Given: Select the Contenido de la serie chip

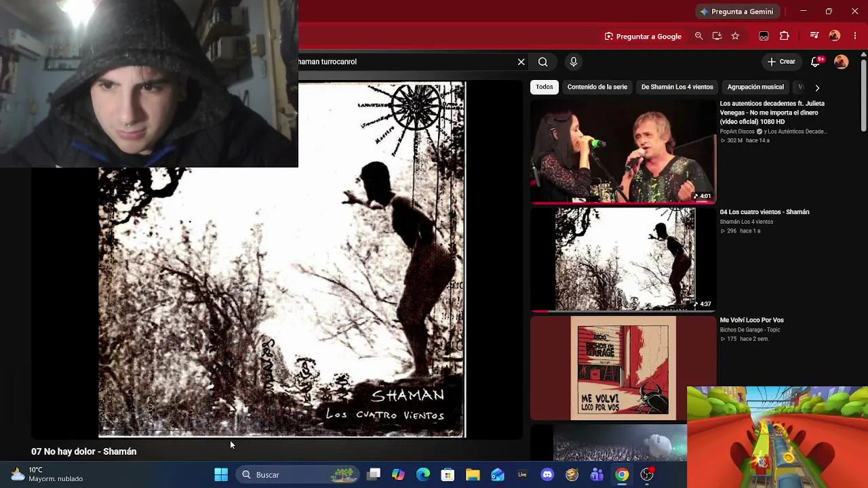Looking at the screenshot, I should click(x=597, y=87).
